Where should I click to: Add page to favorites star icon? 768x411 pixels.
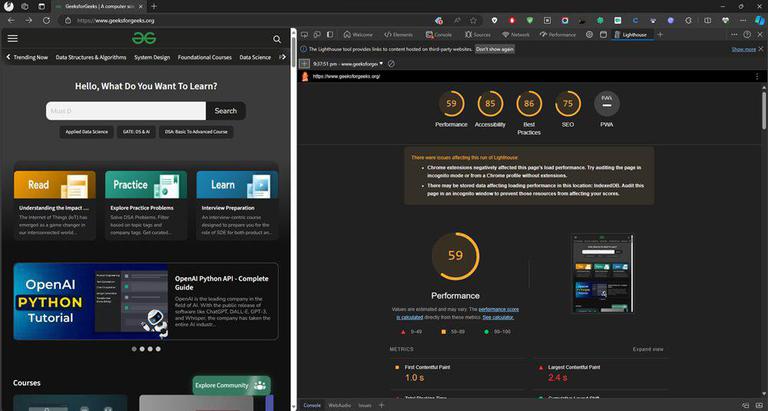click(473, 21)
